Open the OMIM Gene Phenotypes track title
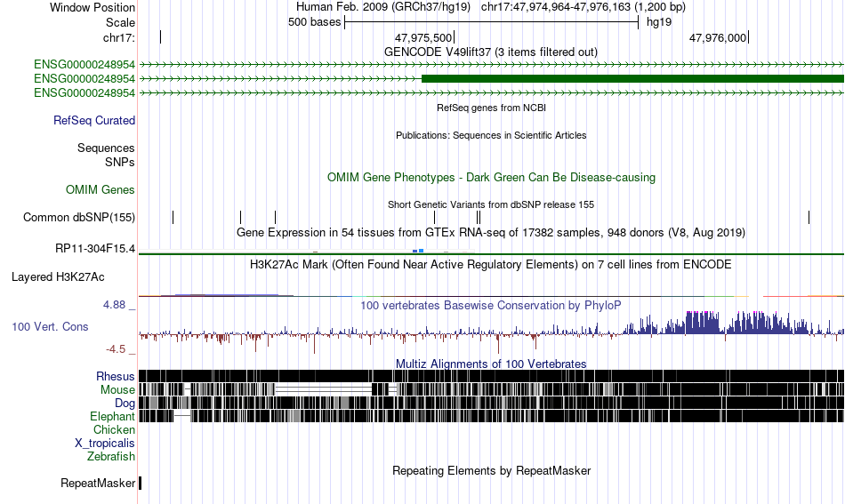 coord(491,177)
